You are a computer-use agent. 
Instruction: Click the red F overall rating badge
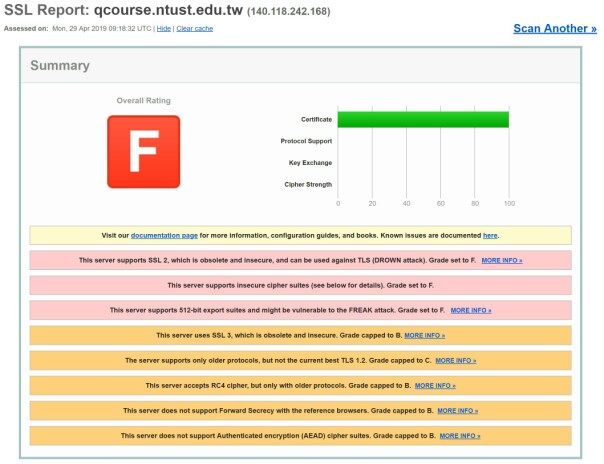(144, 152)
